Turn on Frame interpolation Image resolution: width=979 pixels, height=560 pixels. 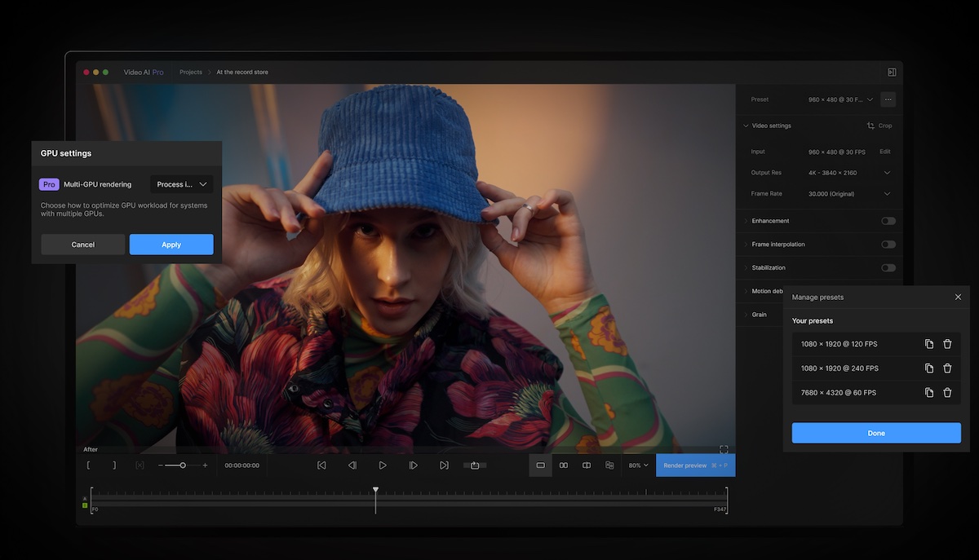887,244
